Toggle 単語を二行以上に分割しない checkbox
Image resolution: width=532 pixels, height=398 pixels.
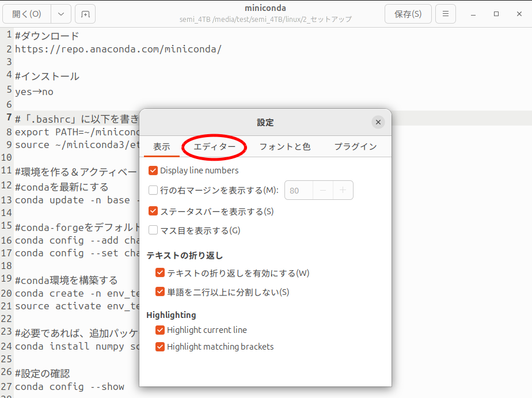(160, 291)
